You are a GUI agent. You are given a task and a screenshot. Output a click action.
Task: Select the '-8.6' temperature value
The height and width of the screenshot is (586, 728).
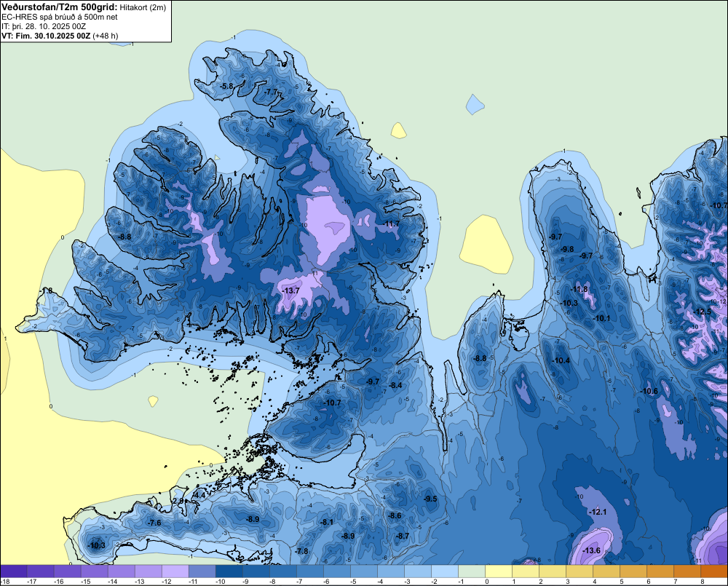point(395,515)
